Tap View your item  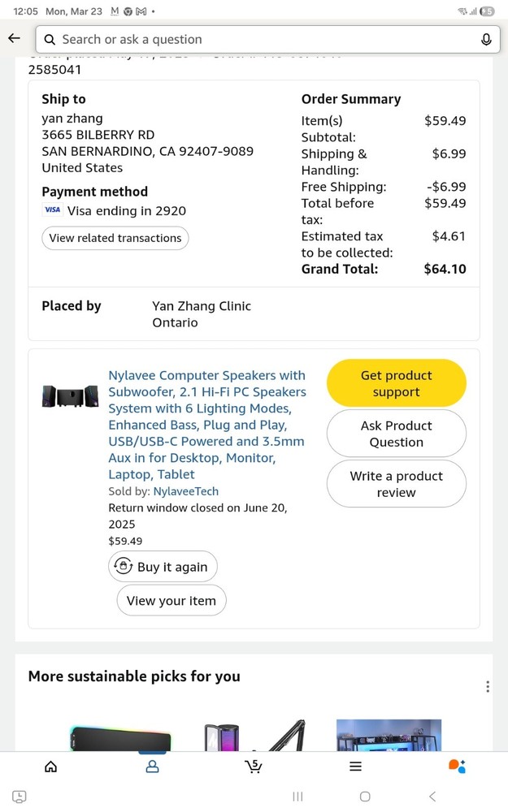[x=171, y=600]
